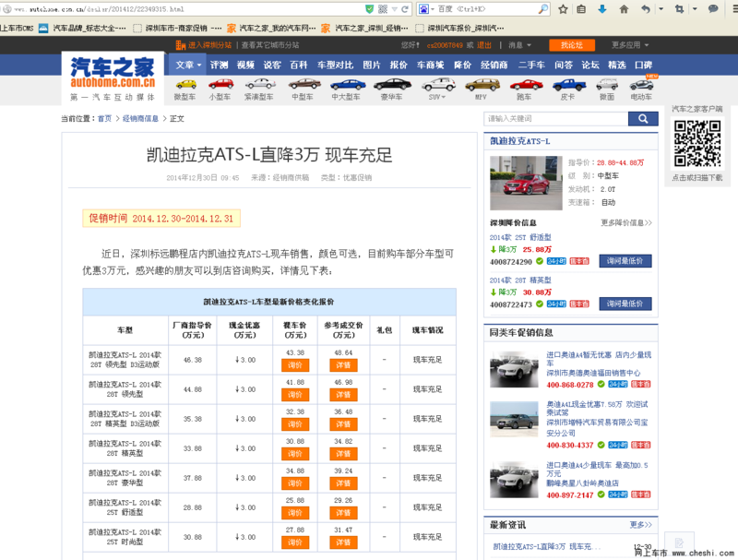
Task: Go to 首页 in the breadcrumb
Action: (x=104, y=119)
